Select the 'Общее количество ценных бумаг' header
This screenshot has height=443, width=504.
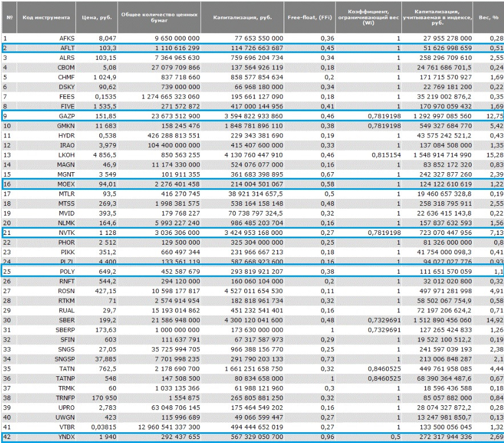tap(159, 17)
